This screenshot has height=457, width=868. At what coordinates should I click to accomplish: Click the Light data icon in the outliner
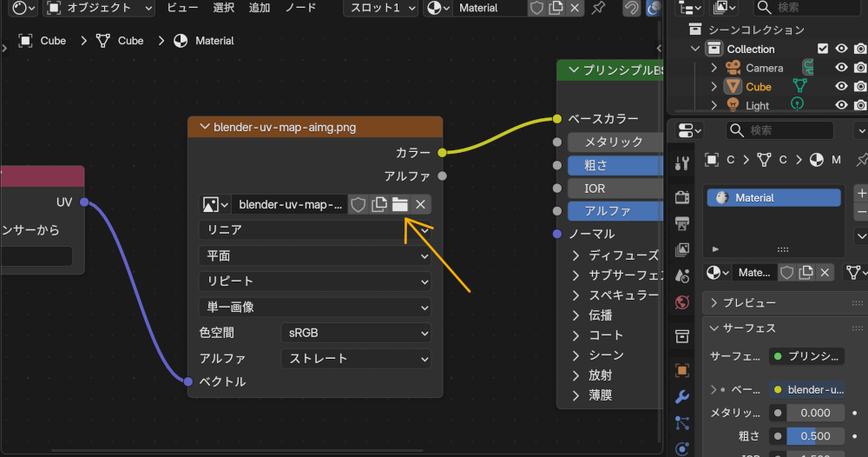click(x=797, y=103)
